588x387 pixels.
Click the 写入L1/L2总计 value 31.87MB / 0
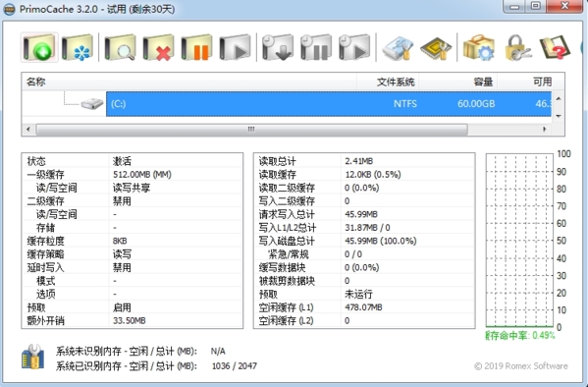[x=367, y=228]
